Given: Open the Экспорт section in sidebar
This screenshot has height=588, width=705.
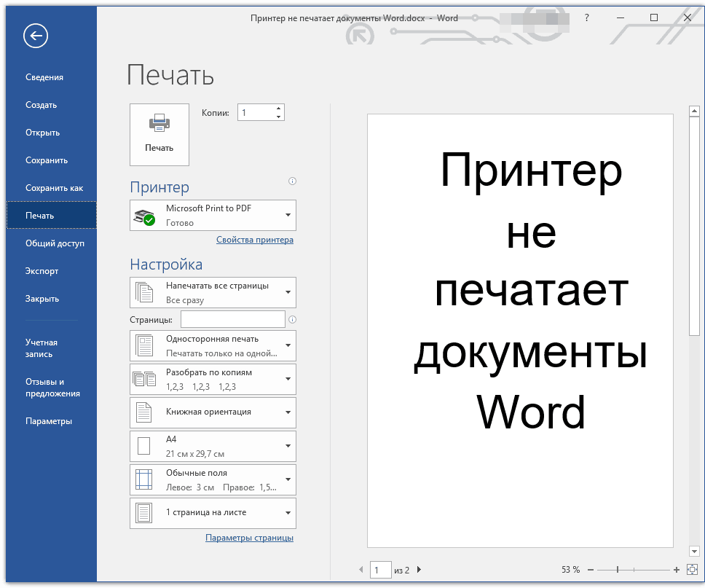Looking at the screenshot, I should point(46,270).
